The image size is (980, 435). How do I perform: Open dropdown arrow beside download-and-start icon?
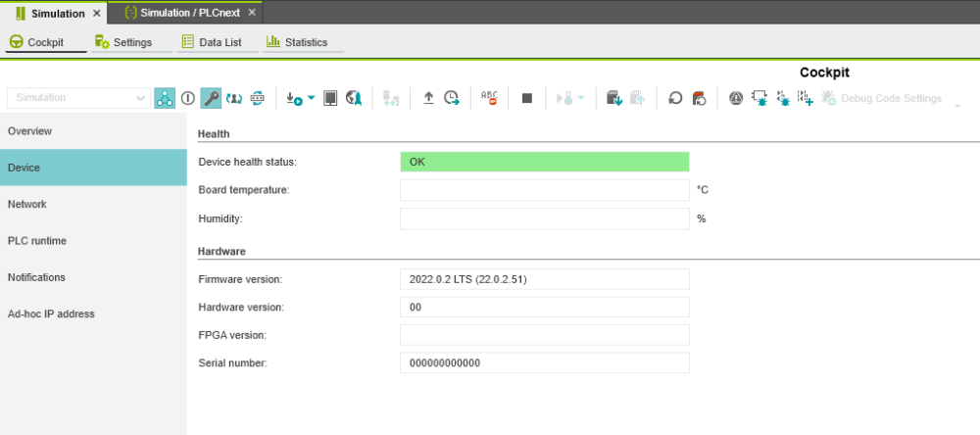pos(312,98)
